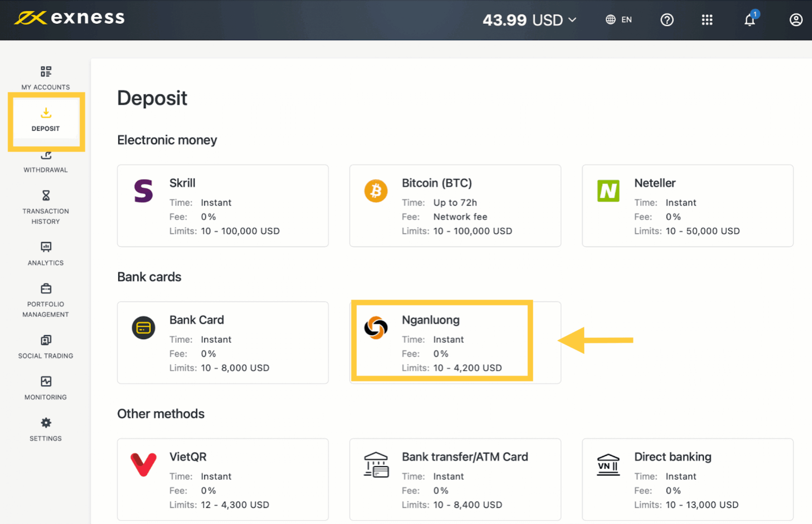This screenshot has height=524, width=812.
Task: Choose the Neteller deposit method title
Action: click(x=655, y=183)
